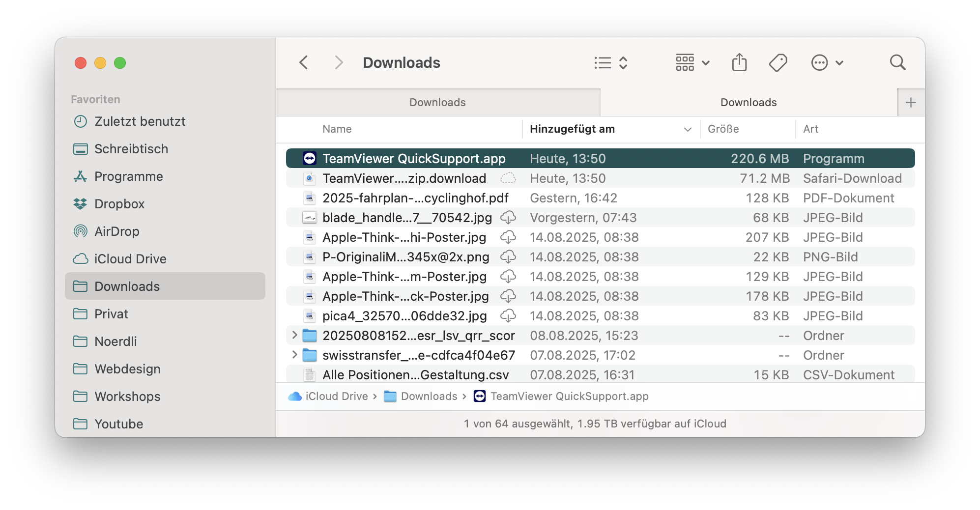Click the Safari-Download type cell

(x=852, y=178)
